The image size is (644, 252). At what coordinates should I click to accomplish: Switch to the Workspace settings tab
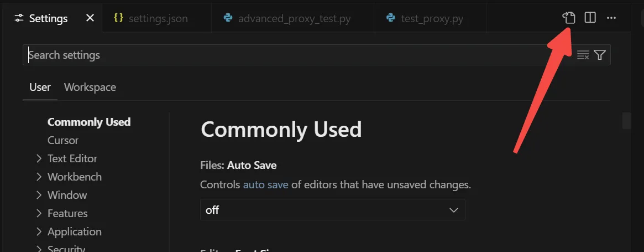(90, 88)
